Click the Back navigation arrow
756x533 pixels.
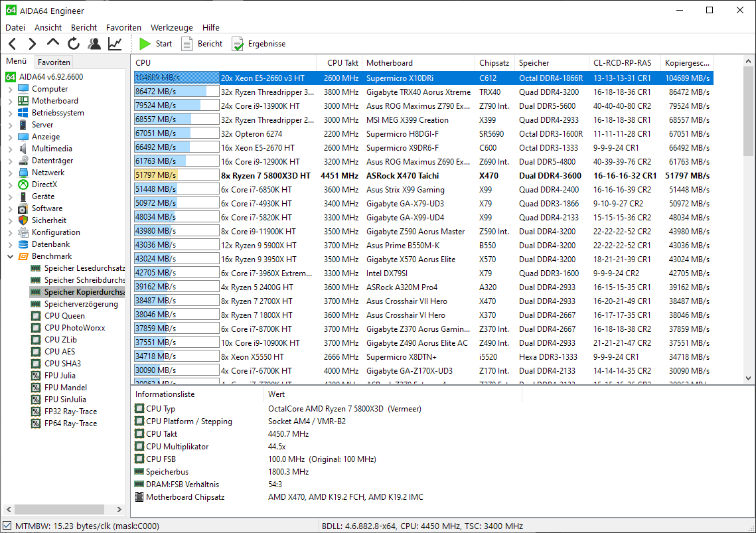tap(13, 44)
